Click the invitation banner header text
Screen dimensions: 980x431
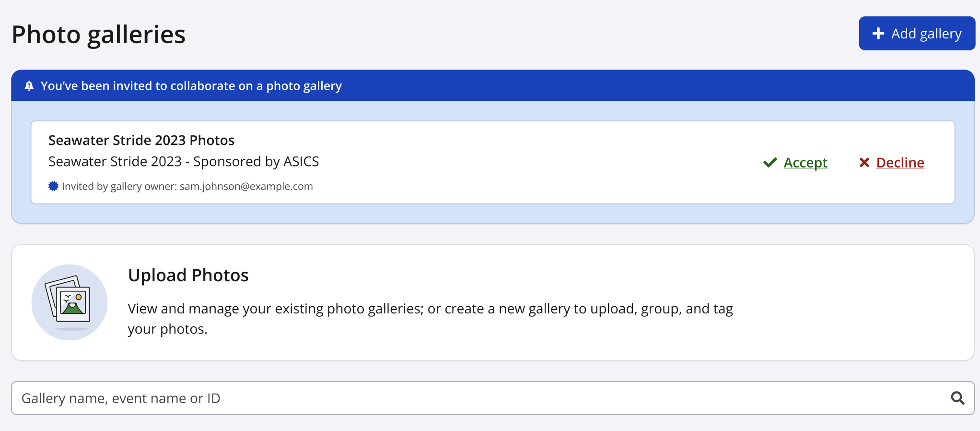click(x=191, y=86)
